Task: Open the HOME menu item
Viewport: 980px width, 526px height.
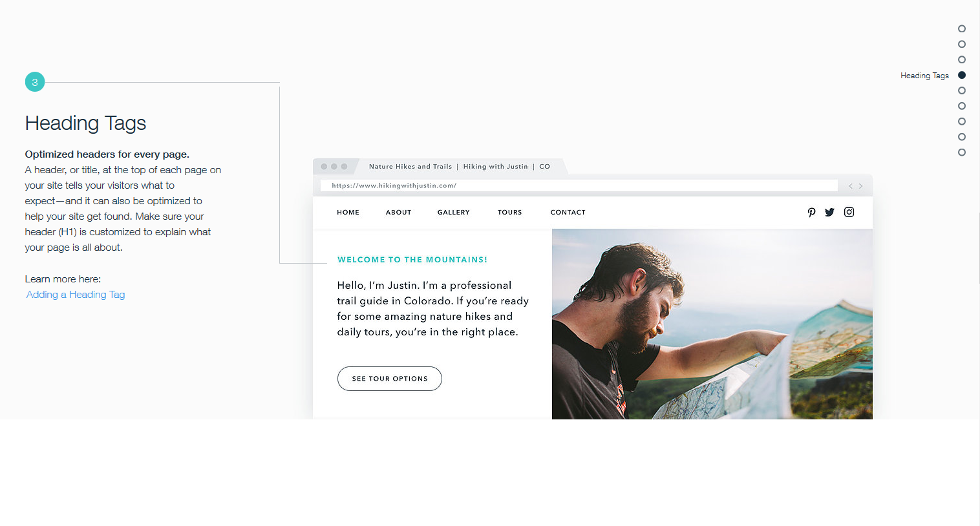Action: point(348,212)
